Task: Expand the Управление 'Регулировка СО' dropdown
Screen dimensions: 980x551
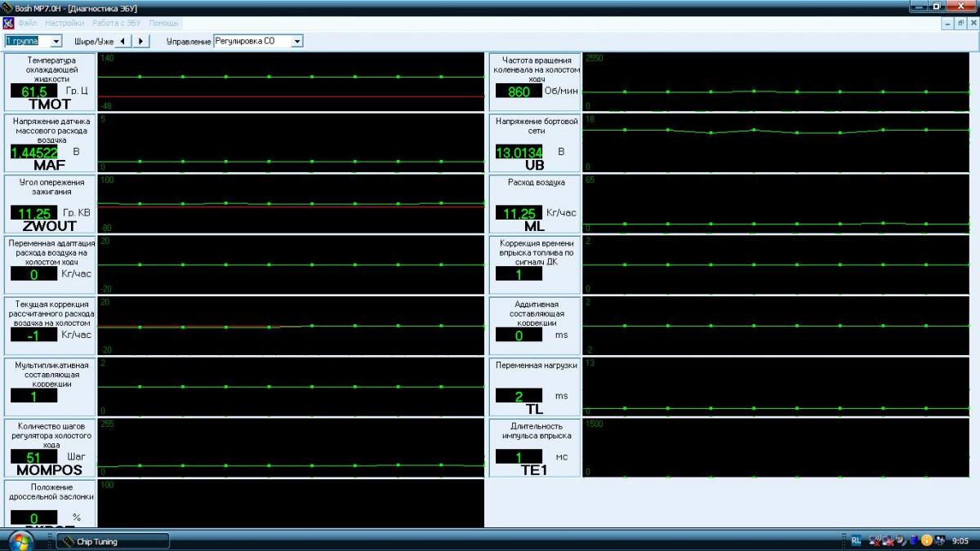Action: [296, 41]
